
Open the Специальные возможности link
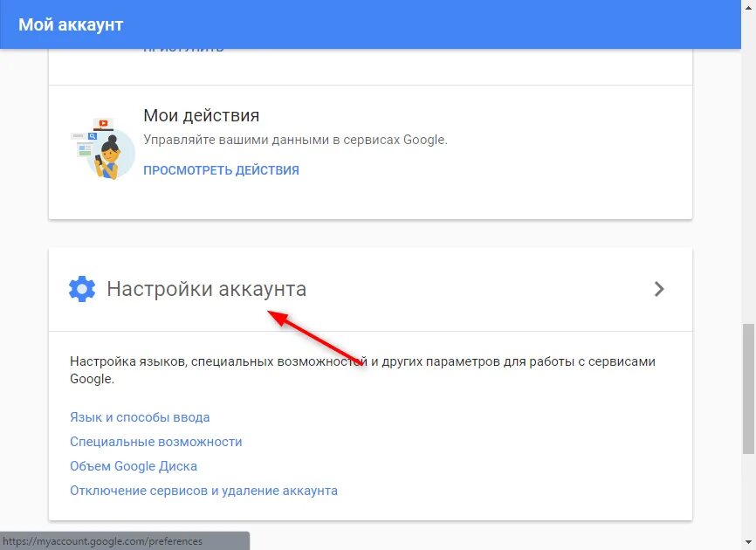point(155,442)
